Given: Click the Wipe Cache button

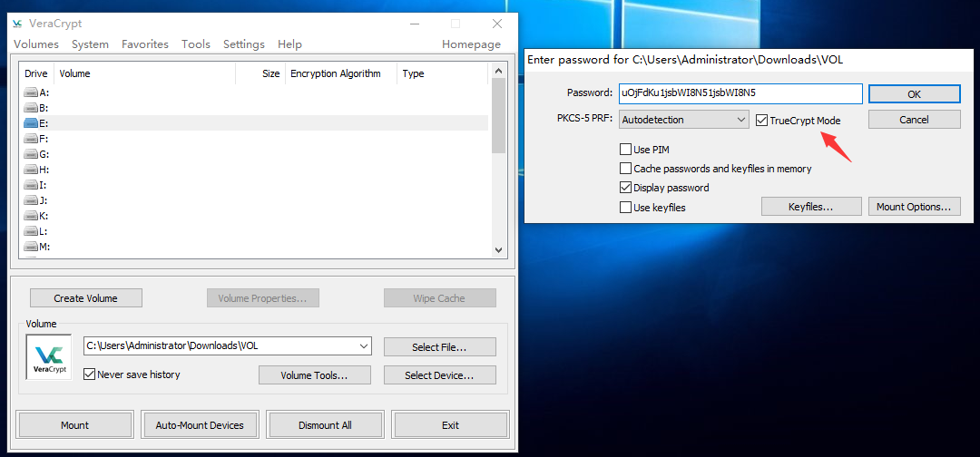Looking at the screenshot, I should [x=439, y=297].
